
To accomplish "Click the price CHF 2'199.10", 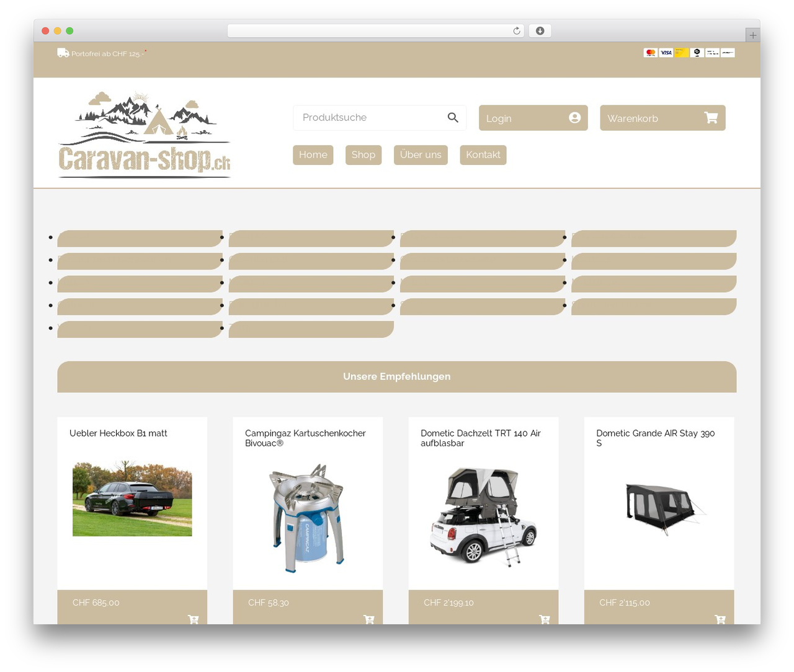I will coord(448,603).
